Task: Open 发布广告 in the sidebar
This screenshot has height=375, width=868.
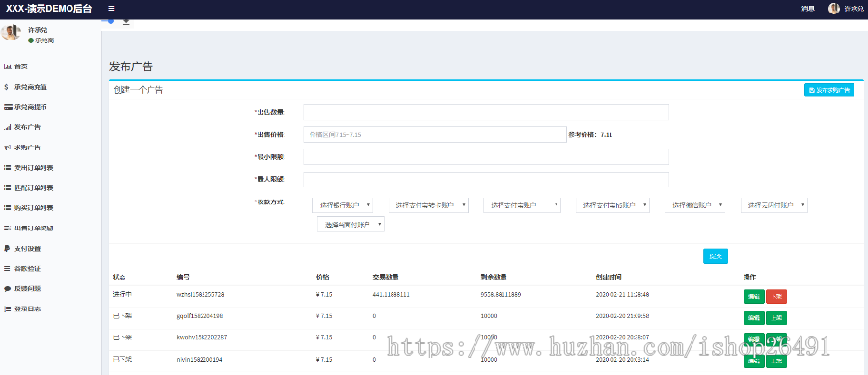Action: 27,127
